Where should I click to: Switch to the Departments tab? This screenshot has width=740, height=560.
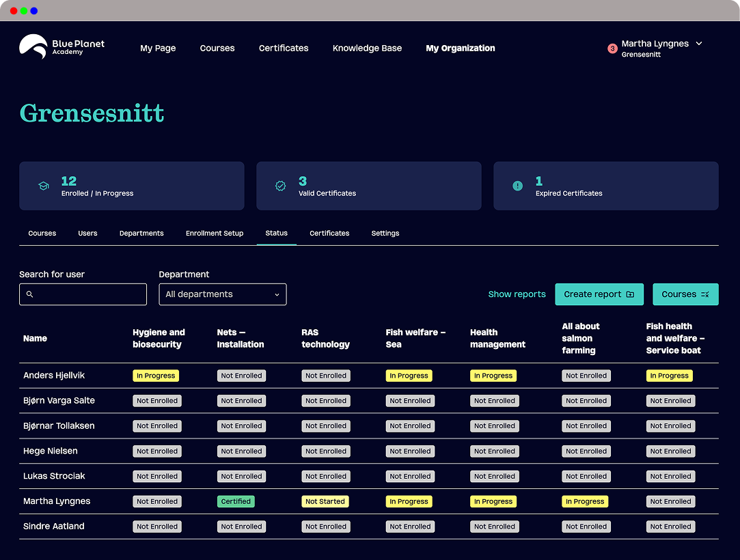click(x=141, y=233)
